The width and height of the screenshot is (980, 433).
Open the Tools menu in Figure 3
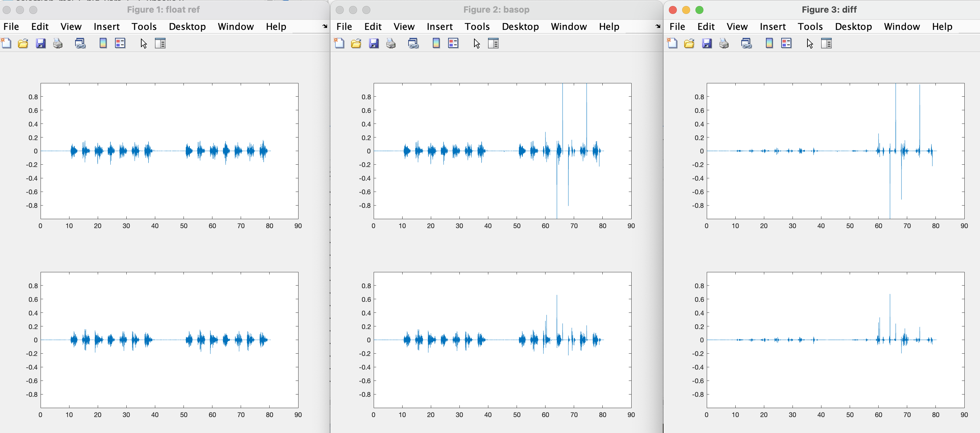(810, 27)
